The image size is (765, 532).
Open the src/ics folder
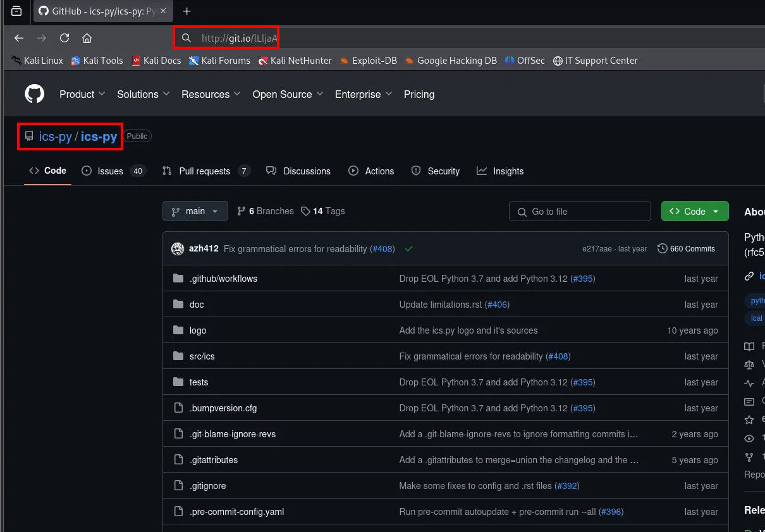pyautogui.click(x=202, y=356)
